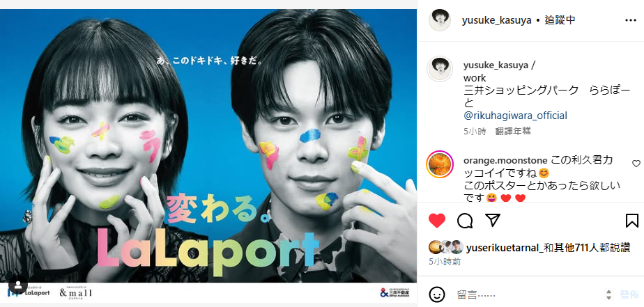Image resolution: width=644 pixels, height=307 pixels.
Task: View orange.moonstone's story avatar
Action: point(440,164)
